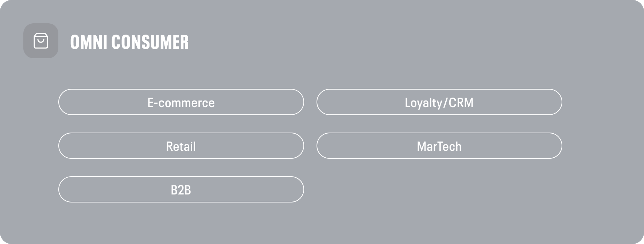Select the Omni Consumer shopping bag logo
Viewport: 644px width, 244px height.
41,41
